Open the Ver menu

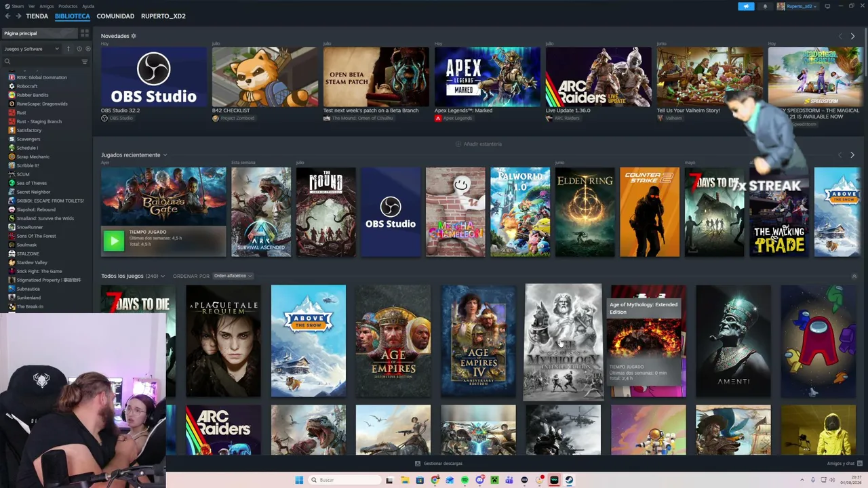coord(32,6)
